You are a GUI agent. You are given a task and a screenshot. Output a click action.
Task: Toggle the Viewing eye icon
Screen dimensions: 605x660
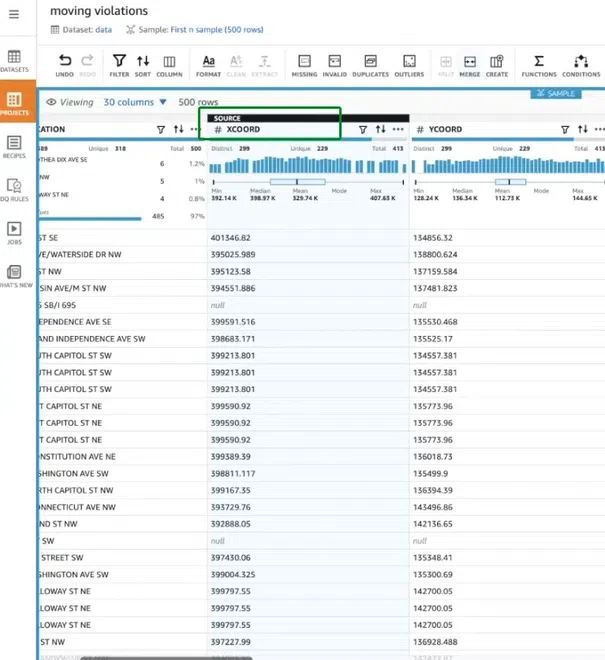coord(51,102)
